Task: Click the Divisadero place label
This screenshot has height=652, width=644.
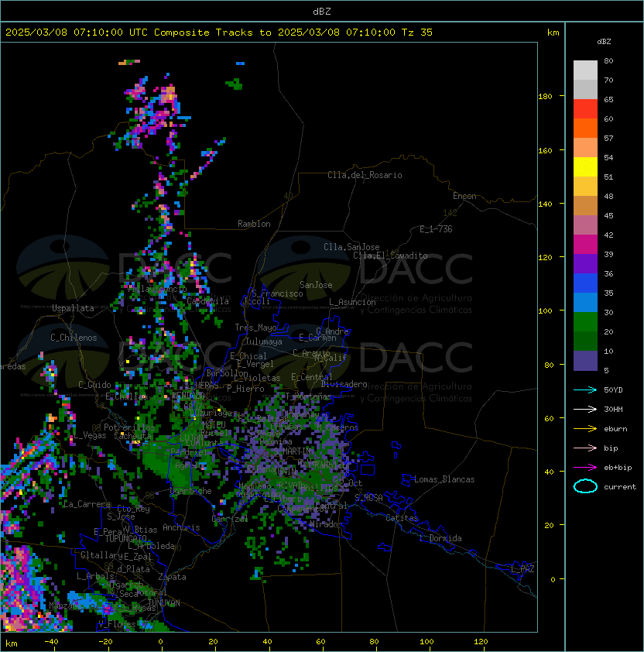Action: 344,384
